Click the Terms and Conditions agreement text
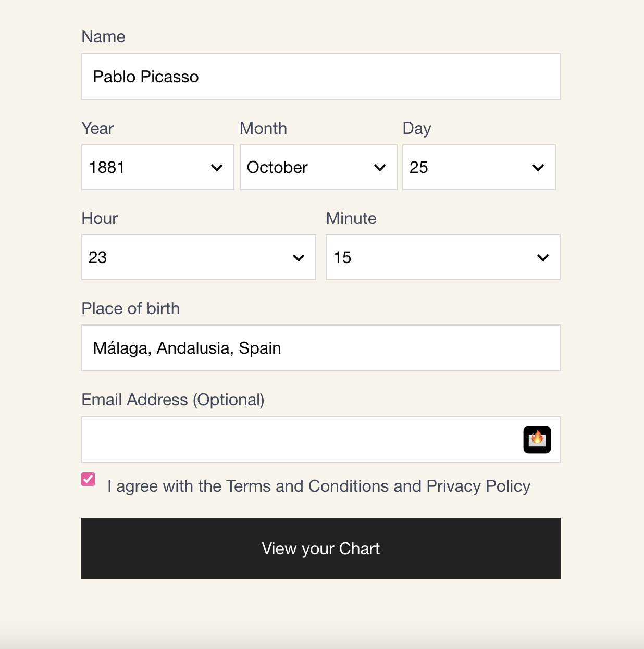The height and width of the screenshot is (649, 644). pos(318,486)
